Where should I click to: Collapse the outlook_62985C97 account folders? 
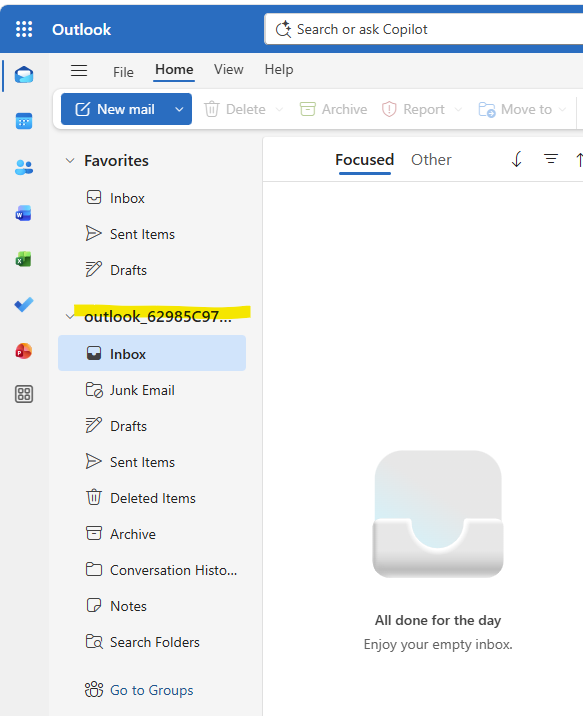70,316
